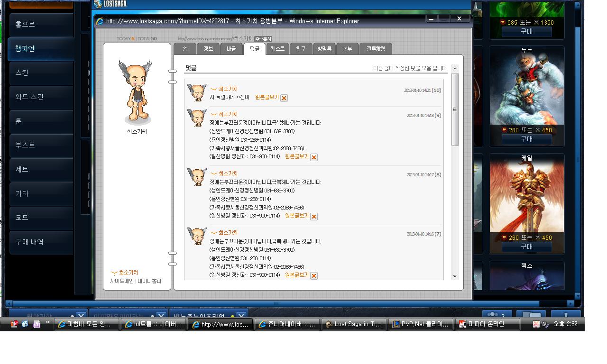
Task: Delete the comment dated 2013-01-10 14:21
Action: (284, 98)
